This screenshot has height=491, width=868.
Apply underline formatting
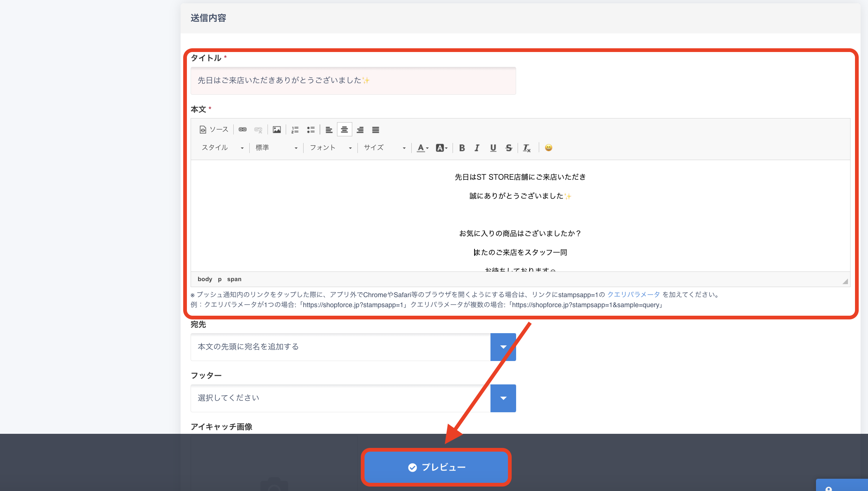(x=493, y=148)
